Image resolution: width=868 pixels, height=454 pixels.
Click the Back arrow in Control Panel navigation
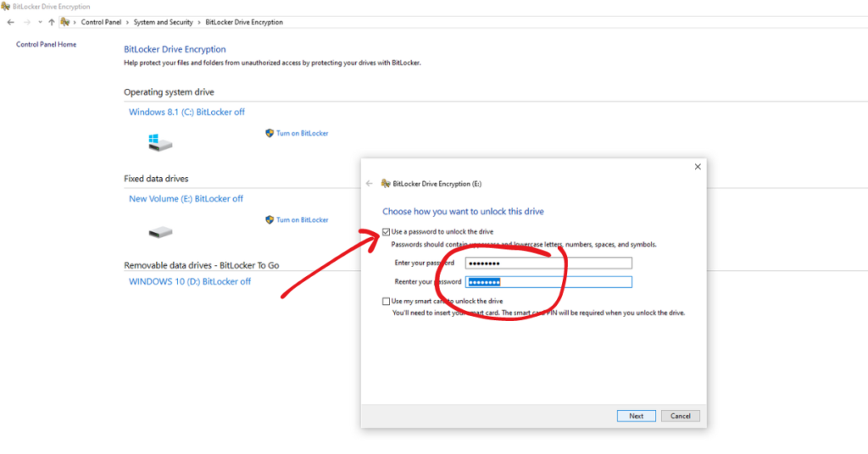click(10, 22)
